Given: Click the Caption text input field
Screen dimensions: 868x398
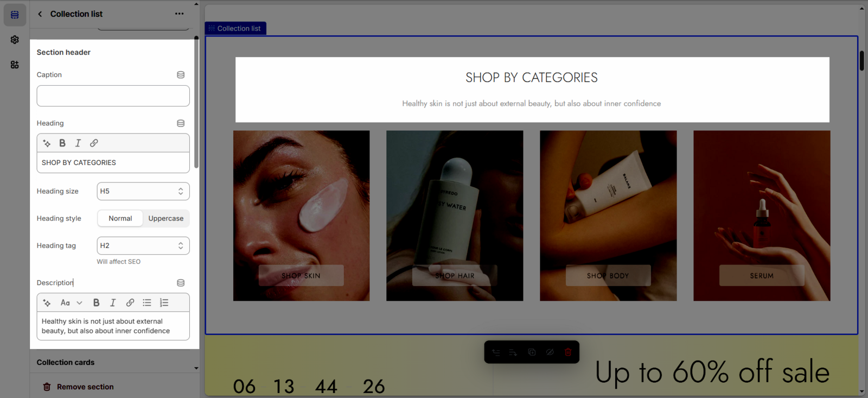Looking at the screenshot, I should (113, 96).
